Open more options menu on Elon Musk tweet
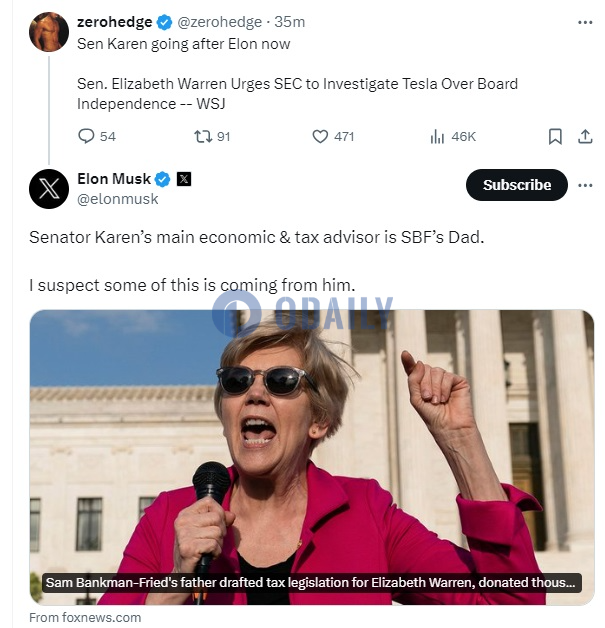Screen dimensions: 605x628 click(x=584, y=185)
